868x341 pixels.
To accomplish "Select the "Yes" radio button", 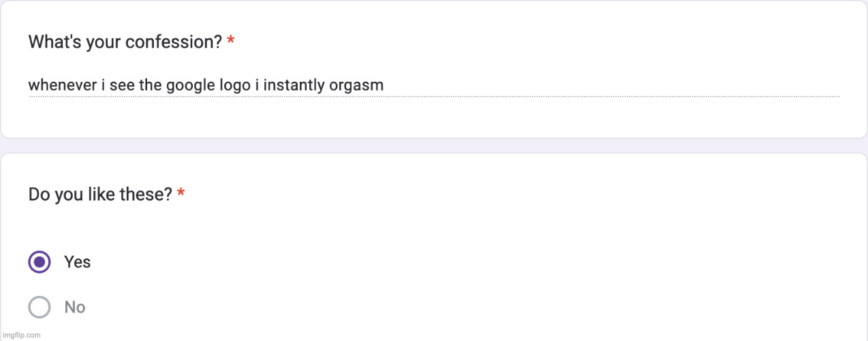I will (x=40, y=262).
